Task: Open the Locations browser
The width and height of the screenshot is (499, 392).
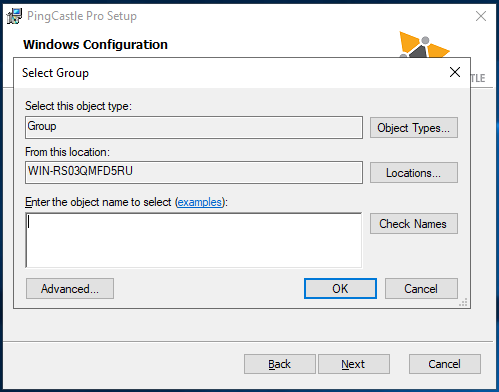Action: point(414,173)
